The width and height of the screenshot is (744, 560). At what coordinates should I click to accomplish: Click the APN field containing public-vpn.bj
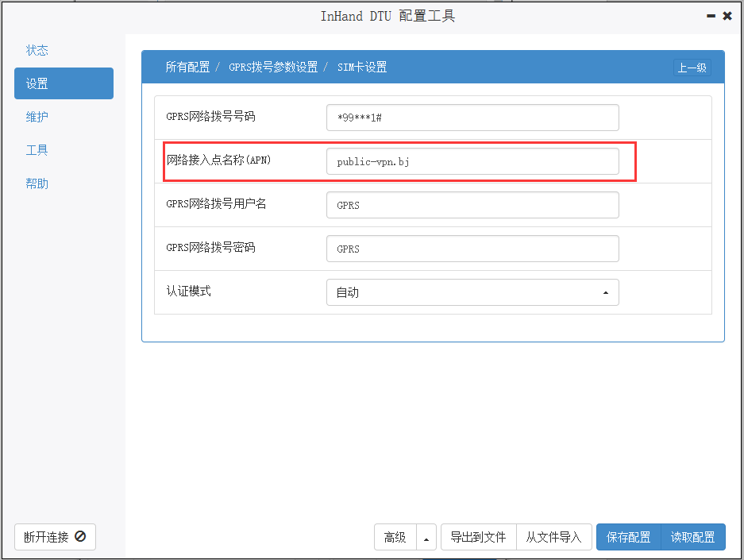(472, 161)
